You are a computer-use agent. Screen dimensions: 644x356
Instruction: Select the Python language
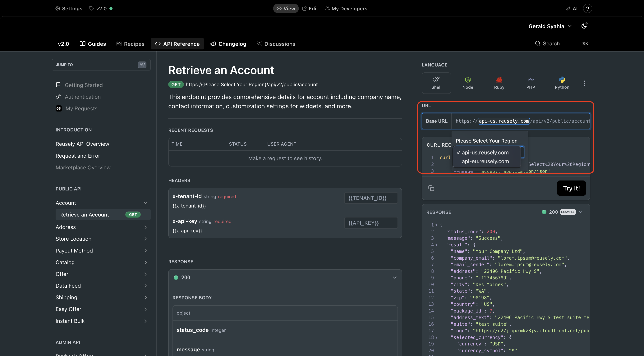[562, 83]
